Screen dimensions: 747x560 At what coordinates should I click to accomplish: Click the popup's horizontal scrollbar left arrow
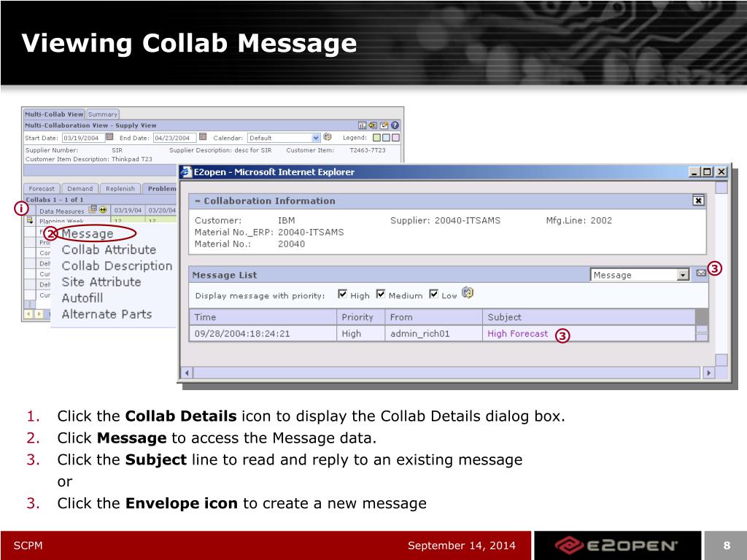(187, 373)
